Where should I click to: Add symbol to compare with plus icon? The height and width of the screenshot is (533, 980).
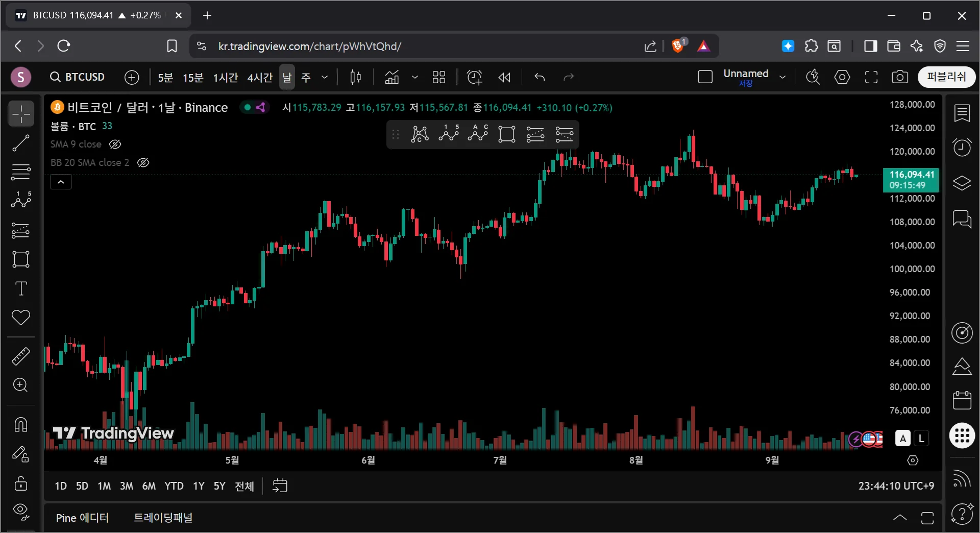pyautogui.click(x=132, y=77)
